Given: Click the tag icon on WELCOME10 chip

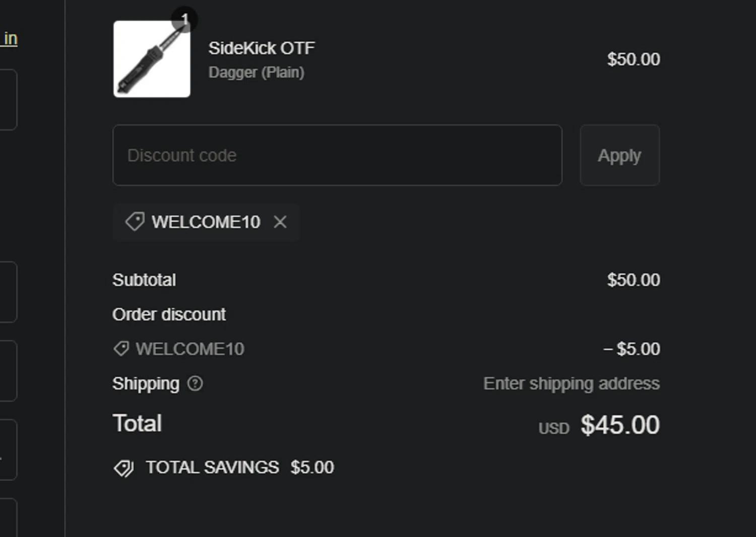Looking at the screenshot, I should pyautogui.click(x=135, y=222).
